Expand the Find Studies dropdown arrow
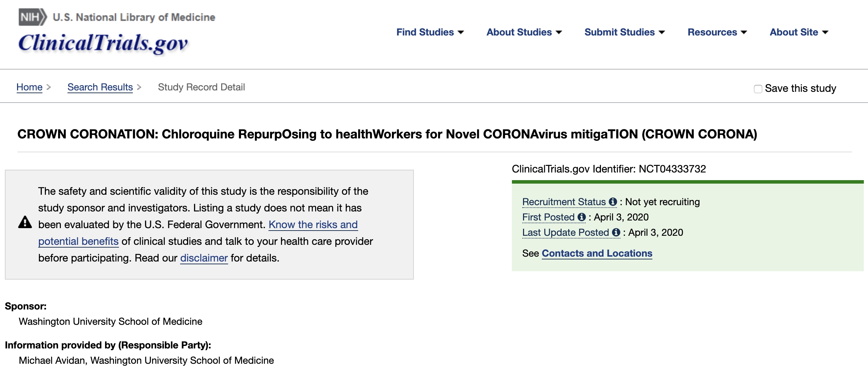The height and width of the screenshot is (370, 868). pos(461,32)
